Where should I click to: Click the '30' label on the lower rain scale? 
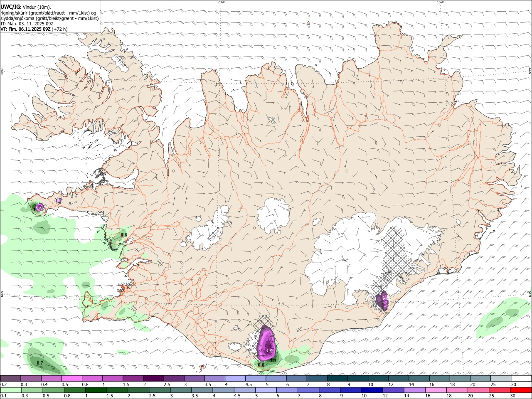[x=513, y=396]
